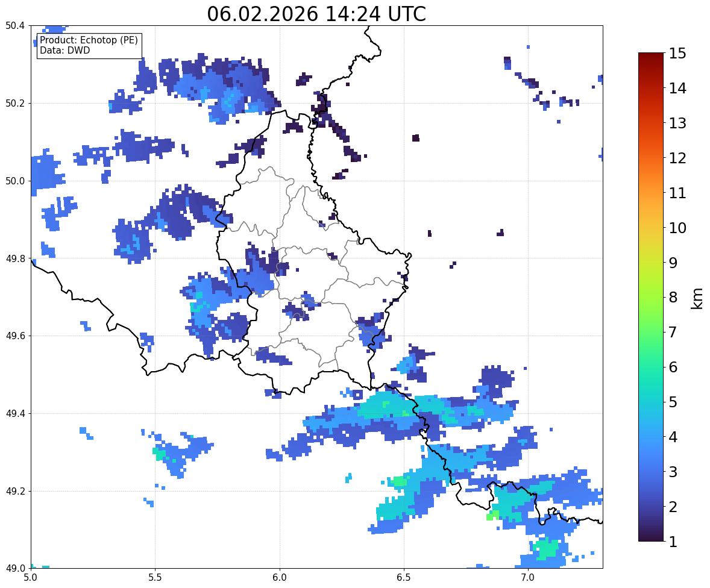
Task: Click the dark purple bottom of the colorbar
Action: [651, 537]
